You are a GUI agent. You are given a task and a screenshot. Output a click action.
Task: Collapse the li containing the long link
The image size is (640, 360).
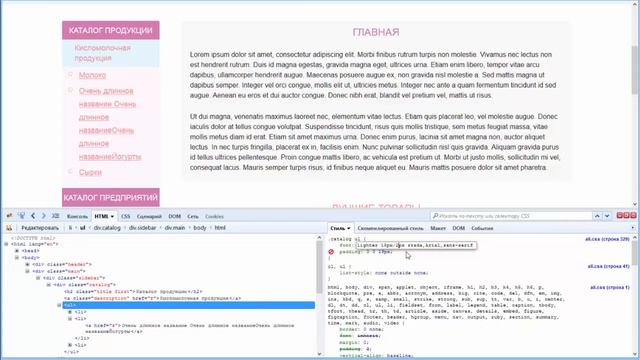click(x=70, y=319)
